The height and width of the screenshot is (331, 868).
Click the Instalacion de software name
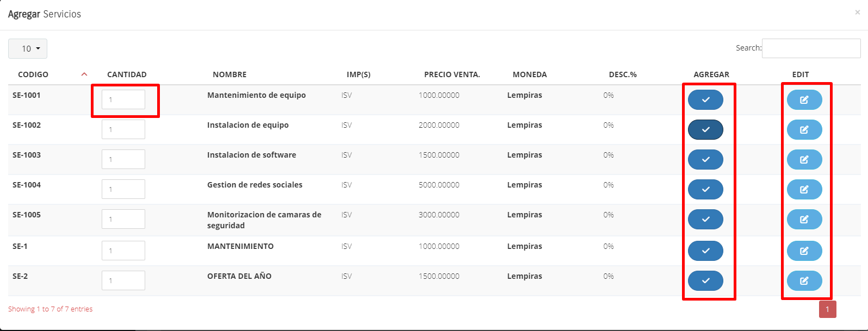tap(252, 155)
